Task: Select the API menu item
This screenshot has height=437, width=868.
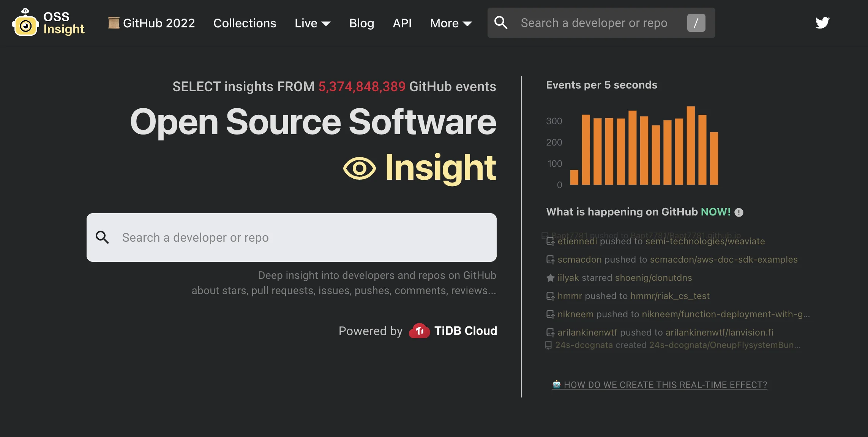Action: tap(402, 23)
